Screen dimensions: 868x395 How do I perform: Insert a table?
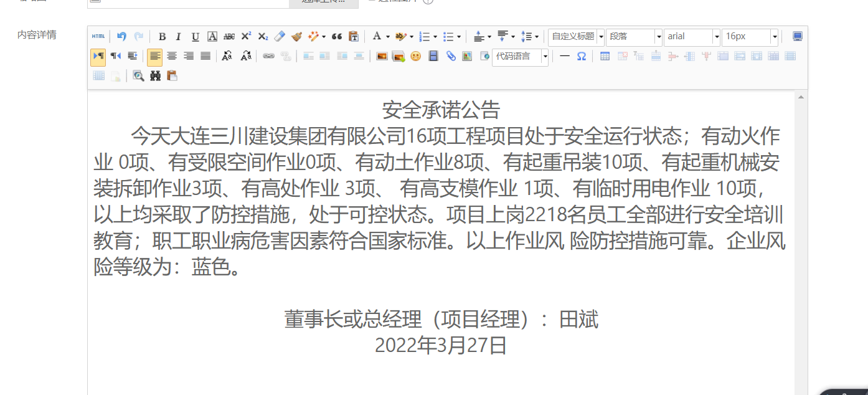605,56
